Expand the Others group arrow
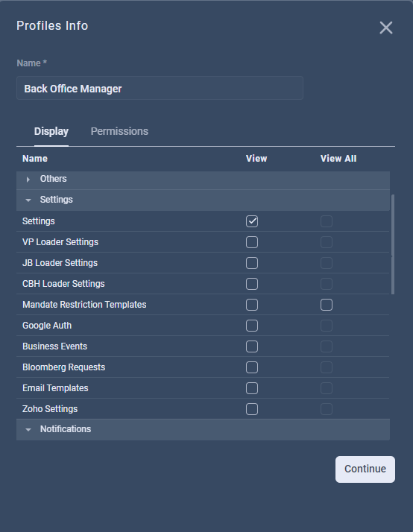Screen dimensions: 413x532 pos(28,179)
